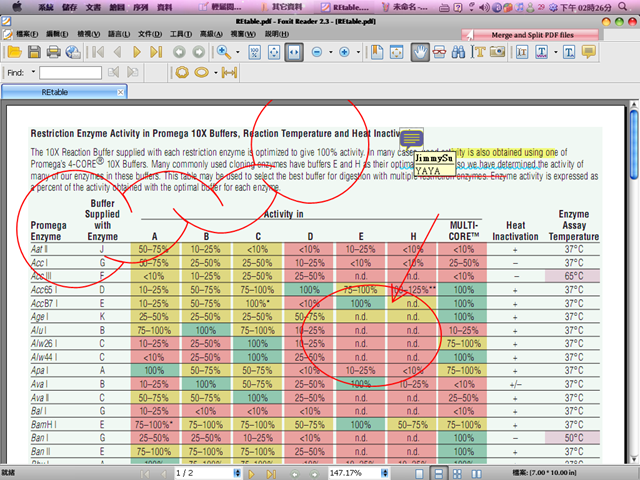Toggle the Hand tool
640x480 pixels.
(420, 52)
